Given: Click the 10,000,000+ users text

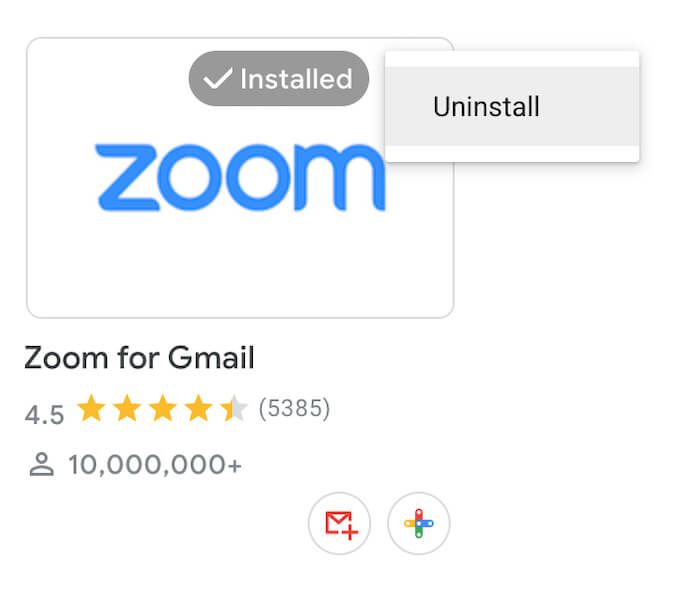Looking at the screenshot, I should point(155,464).
